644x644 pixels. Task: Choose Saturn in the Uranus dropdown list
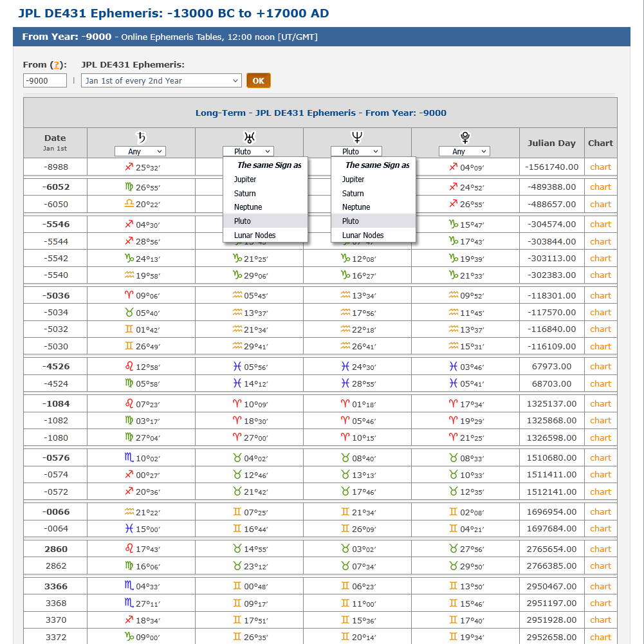(265, 194)
